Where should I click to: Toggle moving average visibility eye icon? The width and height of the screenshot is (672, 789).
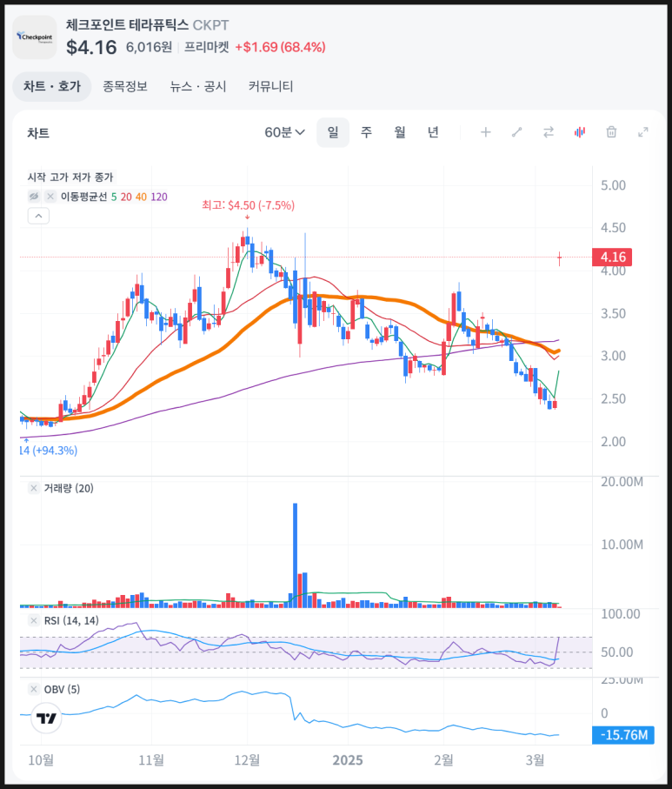[x=34, y=197]
